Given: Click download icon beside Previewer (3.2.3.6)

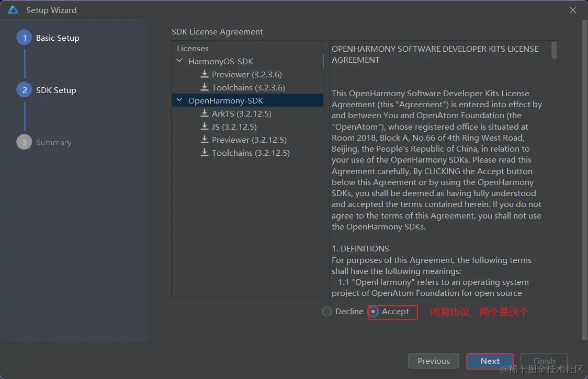Looking at the screenshot, I should [x=205, y=74].
